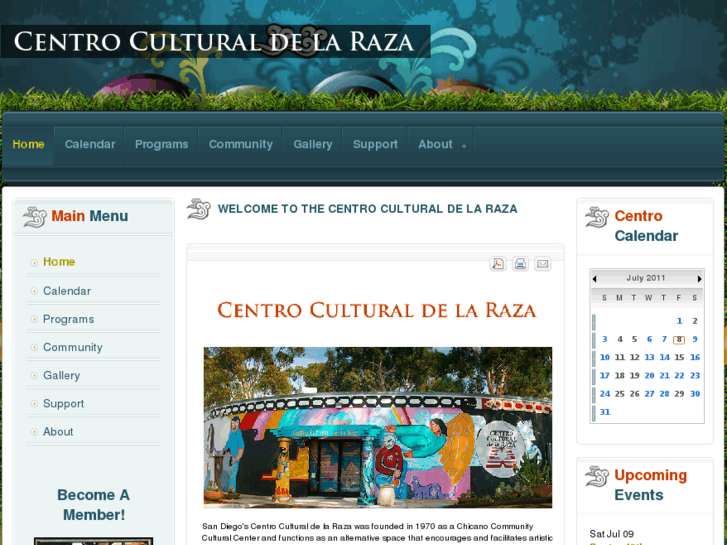The height and width of the screenshot is (545, 727).
Task: Click the bullet icon beside sidebar Support
Action: coord(34,404)
